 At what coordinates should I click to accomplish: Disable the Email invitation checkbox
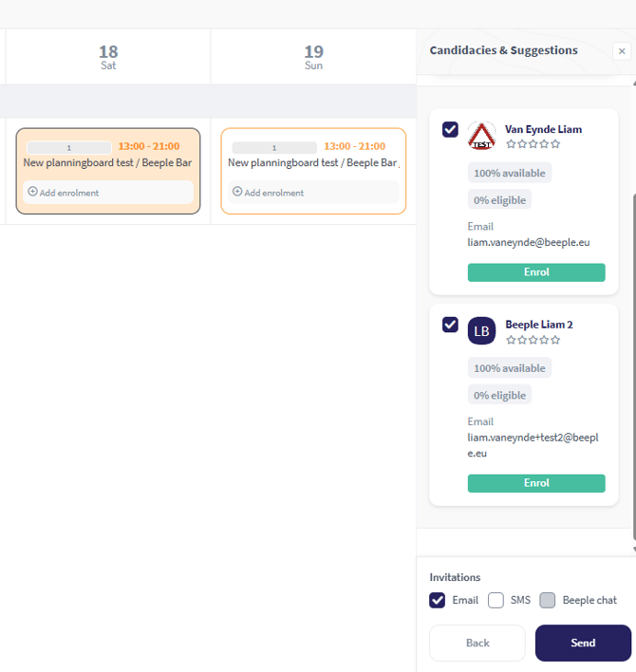click(438, 600)
